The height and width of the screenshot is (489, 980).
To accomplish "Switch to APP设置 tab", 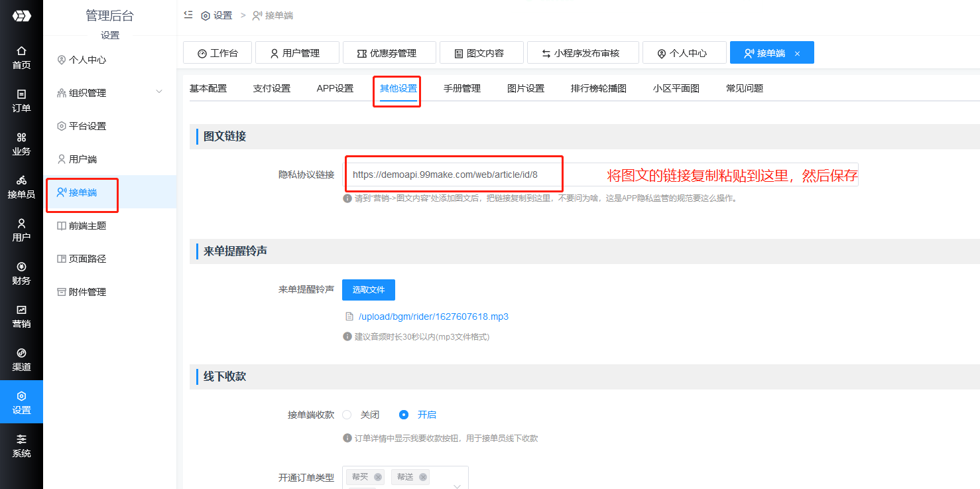I will click(335, 88).
